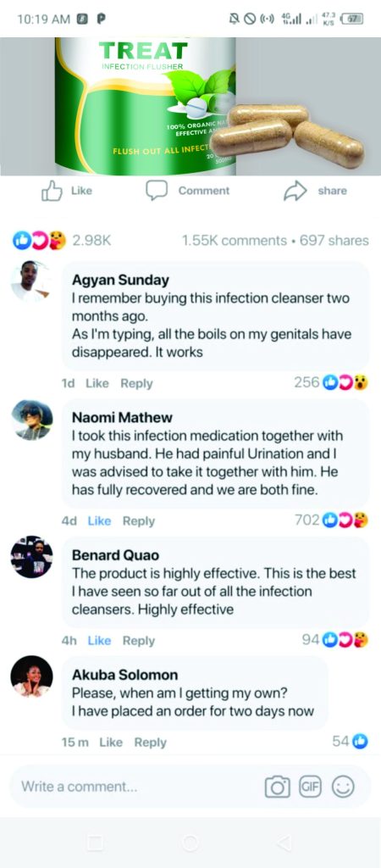Screen dimensions: 381x868
Task: Tap the Android back triangle button
Action: (284, 843)
